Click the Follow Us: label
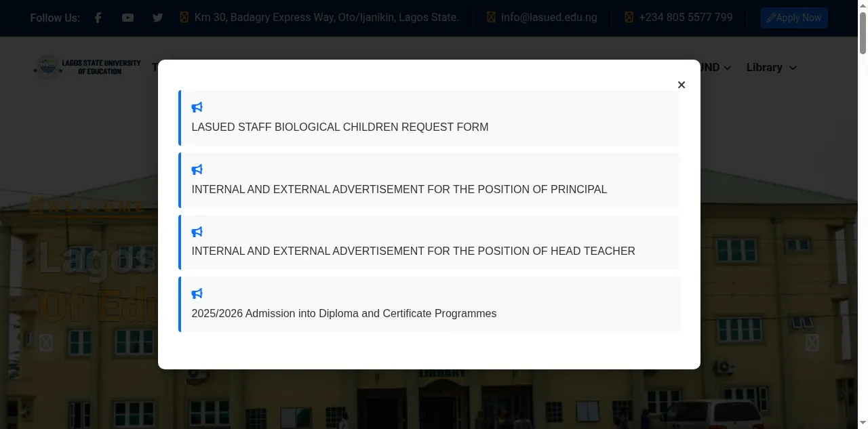This screenshot has height=429, width=868. point(55,18)
